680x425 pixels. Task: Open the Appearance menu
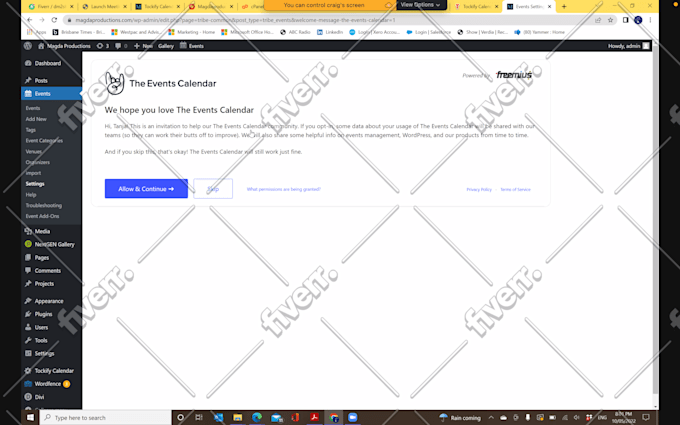pos(49,301)
